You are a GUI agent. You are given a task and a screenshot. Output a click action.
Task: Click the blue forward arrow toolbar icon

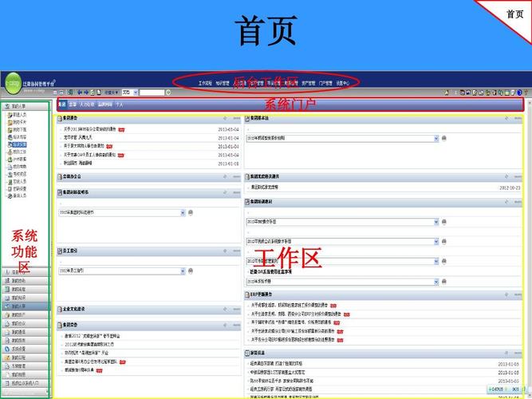pyautogui.click(x=86, y=93)
